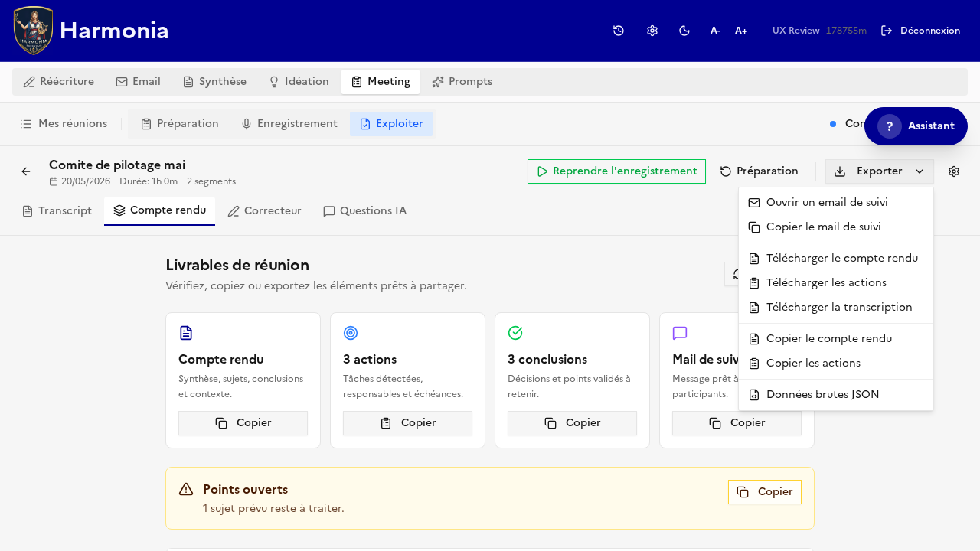Go to the Préparation step
The width and height of the screenshot is (980, 551).
180,124
